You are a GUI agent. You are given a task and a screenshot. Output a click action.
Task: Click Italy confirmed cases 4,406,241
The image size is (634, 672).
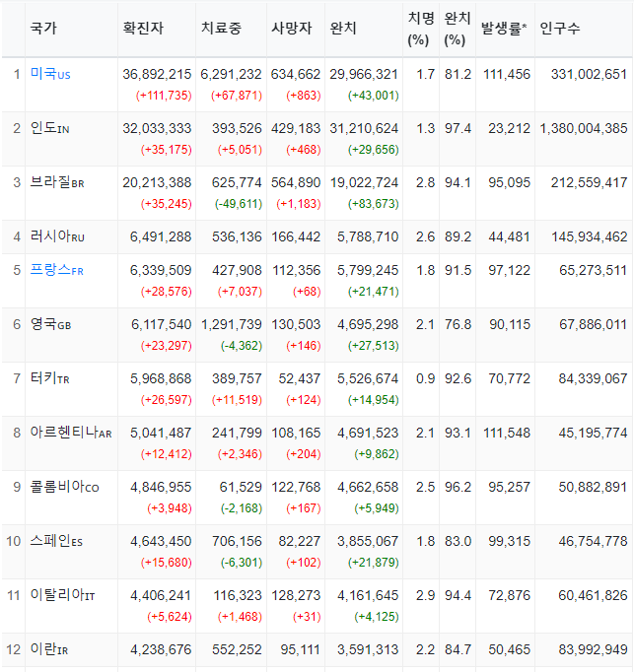[x=161, y=596]
